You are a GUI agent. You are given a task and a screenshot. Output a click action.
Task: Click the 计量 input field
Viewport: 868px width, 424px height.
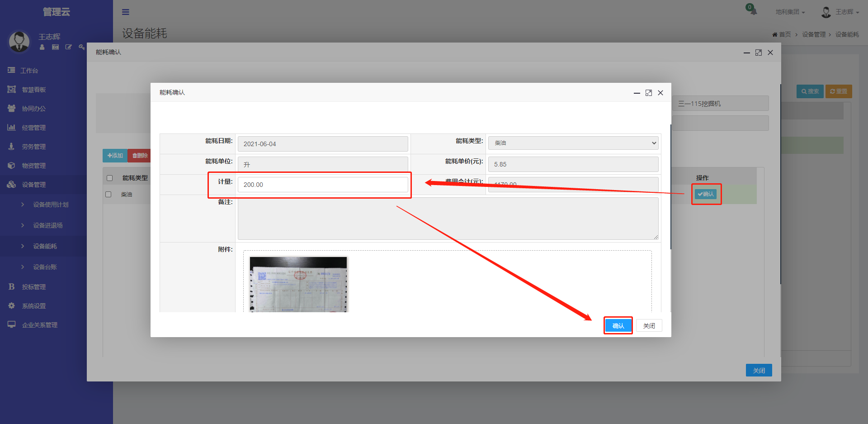point(323,185)
